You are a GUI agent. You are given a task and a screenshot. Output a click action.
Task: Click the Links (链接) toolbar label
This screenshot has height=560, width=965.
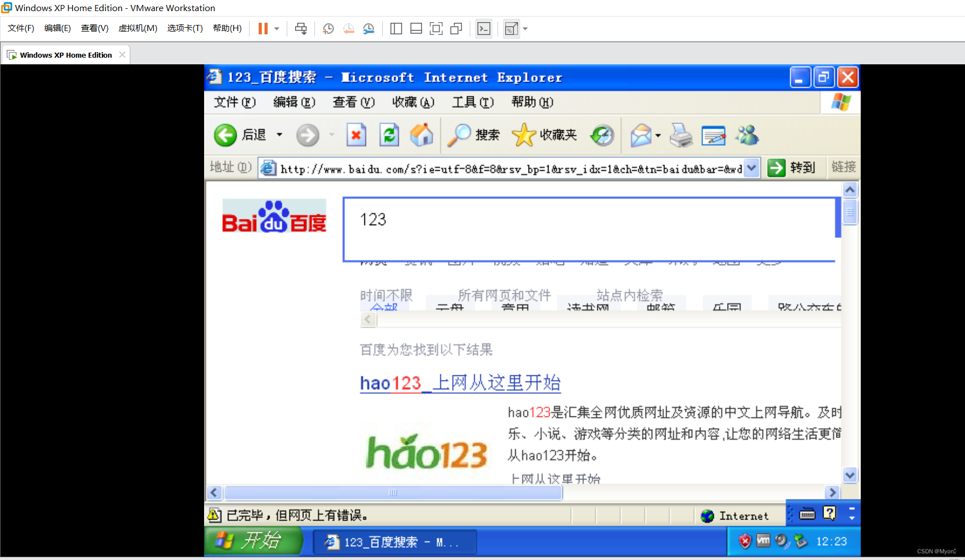click(844, 167)
